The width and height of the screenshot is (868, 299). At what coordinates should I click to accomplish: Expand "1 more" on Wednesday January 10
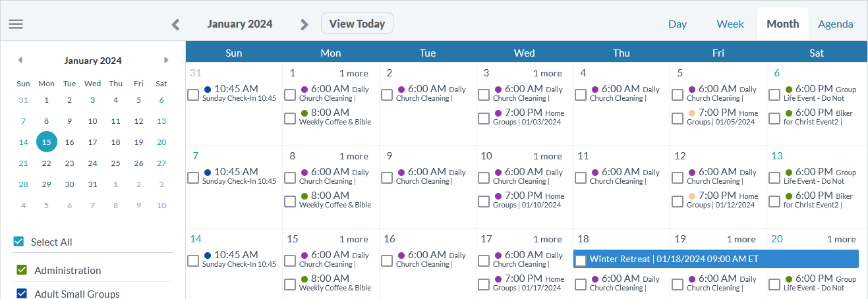pyautogui.click(x=548, y=156)
